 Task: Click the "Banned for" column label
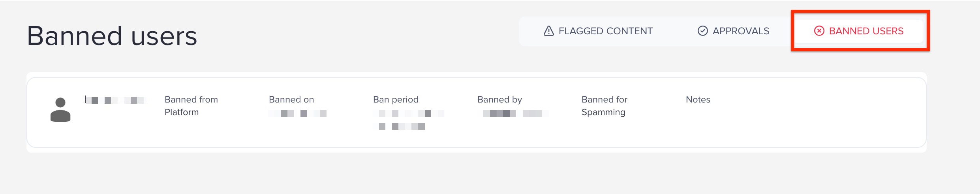click(x=604, y=99)
